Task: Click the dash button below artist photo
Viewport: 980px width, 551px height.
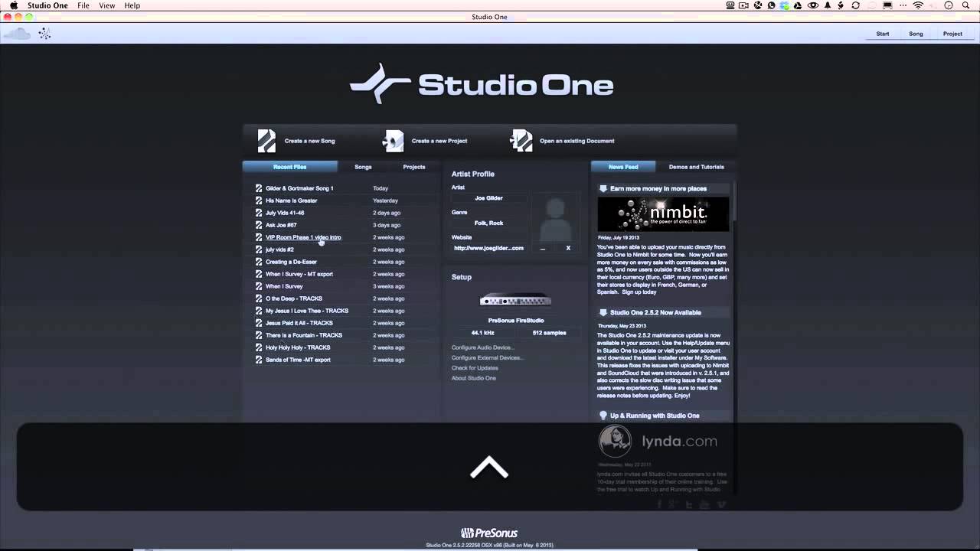Action: 543,248
